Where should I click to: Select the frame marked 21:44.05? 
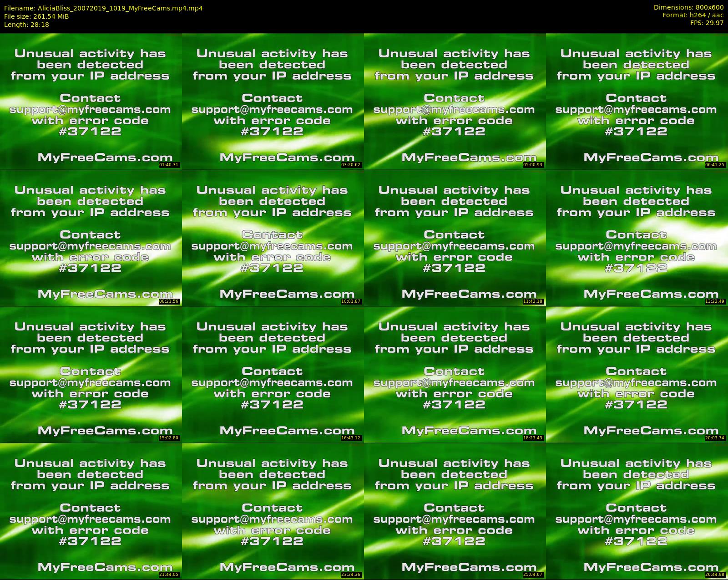click(91, 511)
